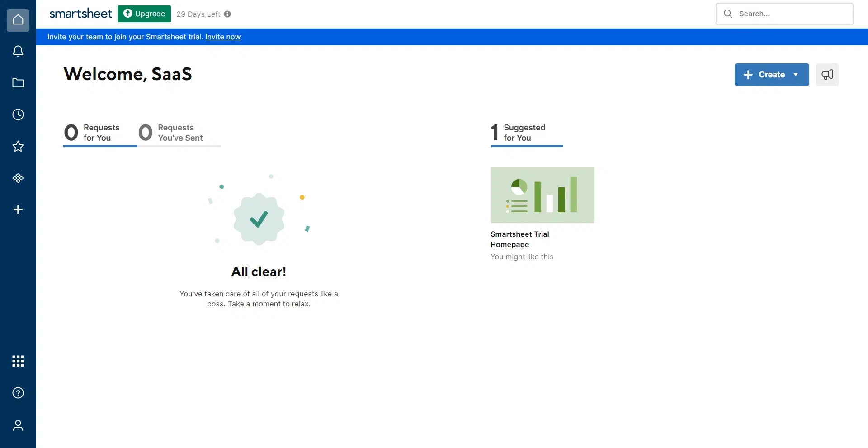Screen dimensions: 868x448
Task: Click the 'You might like this' text
Action: [x=522, y=257]
